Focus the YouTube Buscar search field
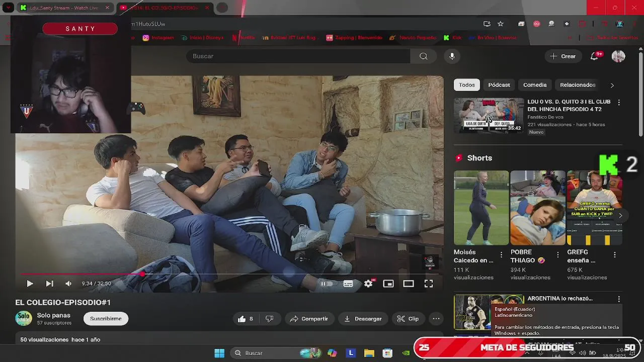The width and height of the screenshot is (644, 362). (x=298, y=56)
